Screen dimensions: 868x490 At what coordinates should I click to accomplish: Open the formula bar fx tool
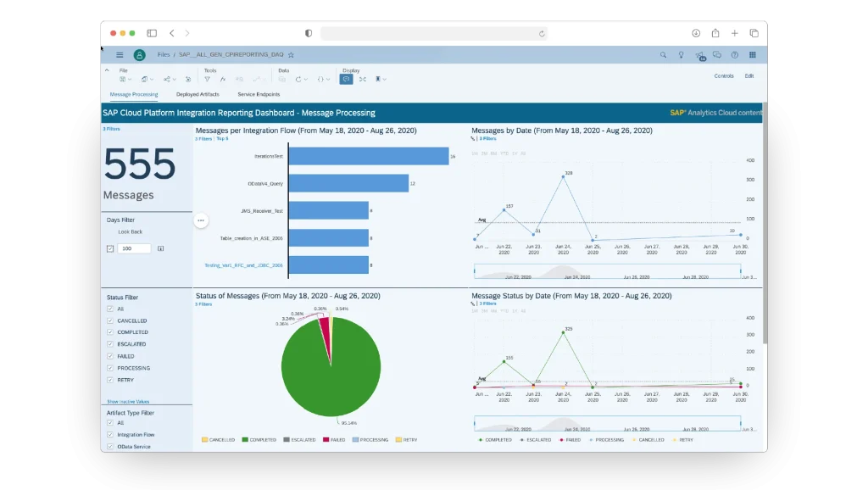point(223,79)
